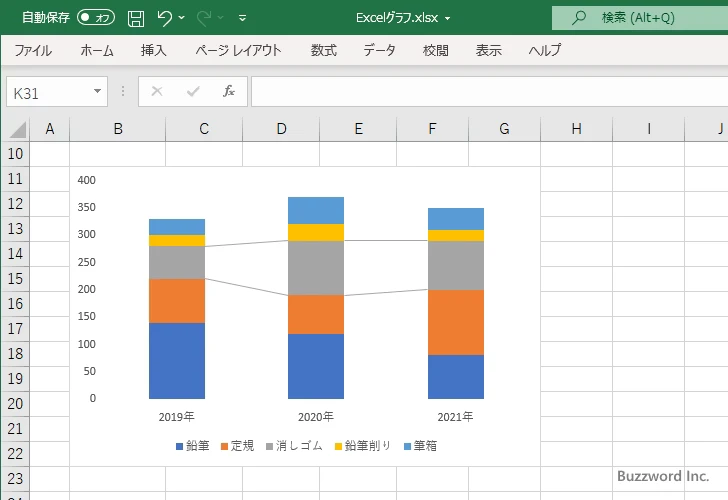Click the Enter checkmark formula bar icon
The height and width of the screenshot is (500, 728).
193,91
